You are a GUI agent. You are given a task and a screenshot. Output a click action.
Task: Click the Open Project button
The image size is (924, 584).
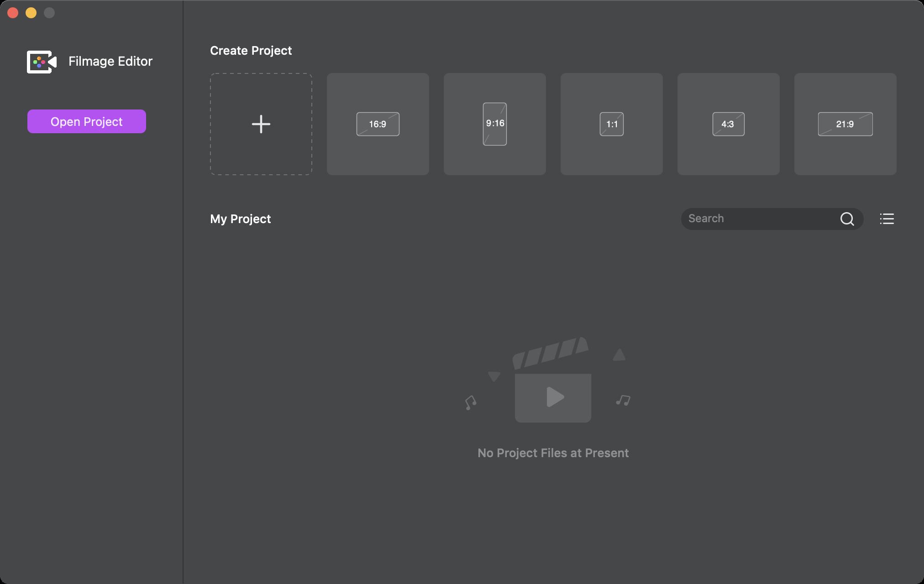pyautogui.click(x=87, y=121)
